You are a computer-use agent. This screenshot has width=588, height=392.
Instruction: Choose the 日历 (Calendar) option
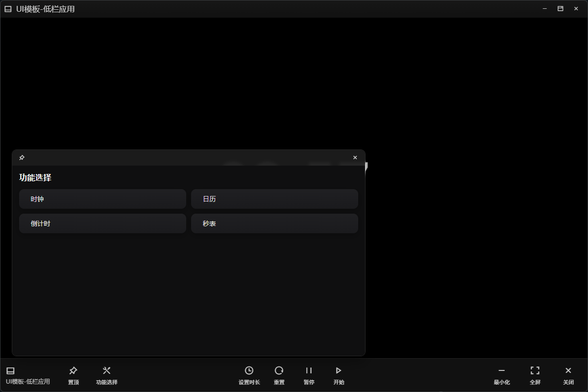coord(274,199)
